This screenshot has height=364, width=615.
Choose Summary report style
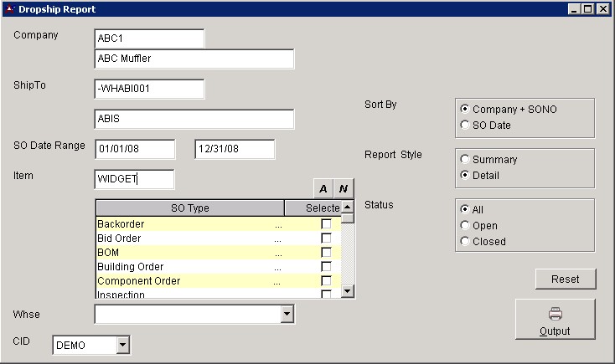[465, 159]
